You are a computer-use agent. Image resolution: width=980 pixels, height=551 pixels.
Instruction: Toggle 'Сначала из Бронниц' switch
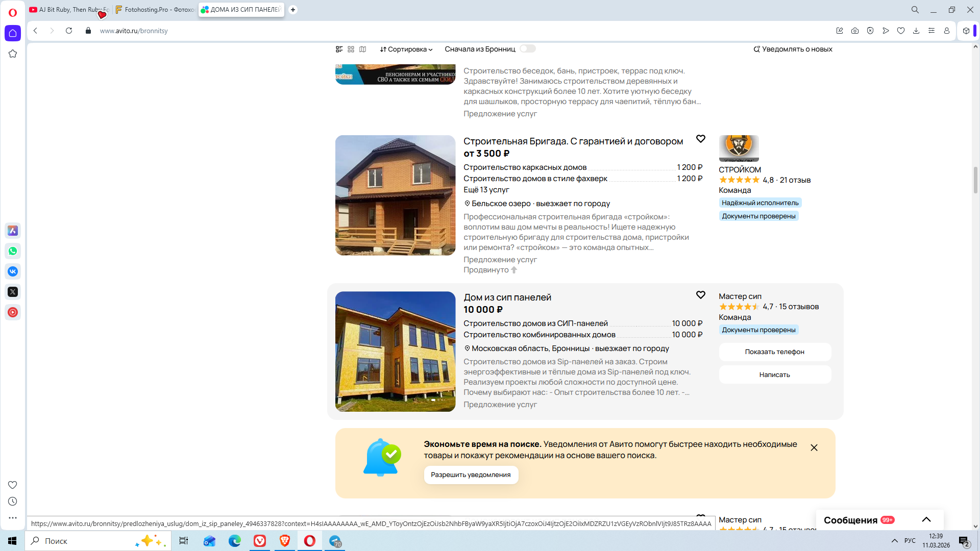(527, 49)
